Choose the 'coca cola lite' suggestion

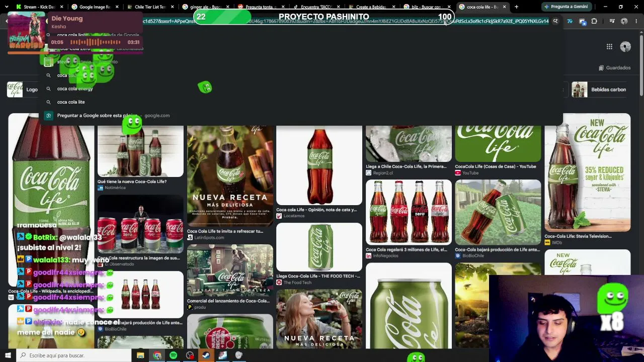71,102
